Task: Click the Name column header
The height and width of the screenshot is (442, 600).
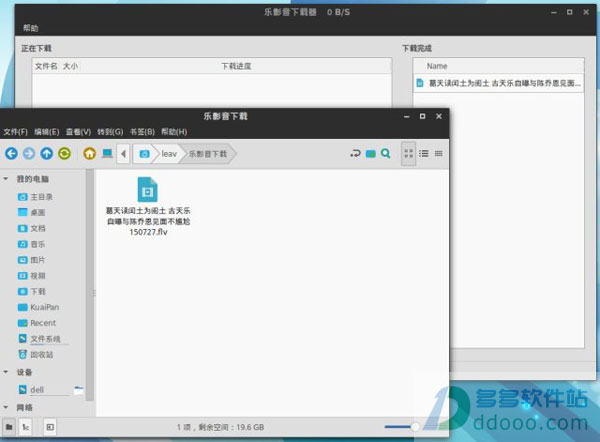Action: pos(498,66)
